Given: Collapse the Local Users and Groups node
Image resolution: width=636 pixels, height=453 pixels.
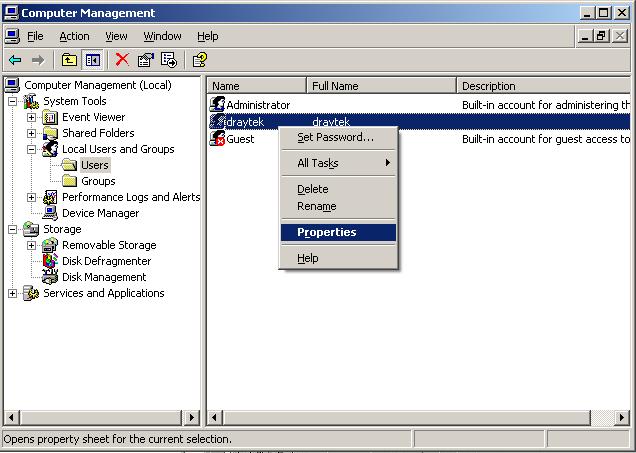Looking at the screenshot, I should click(x=31, y=149).
